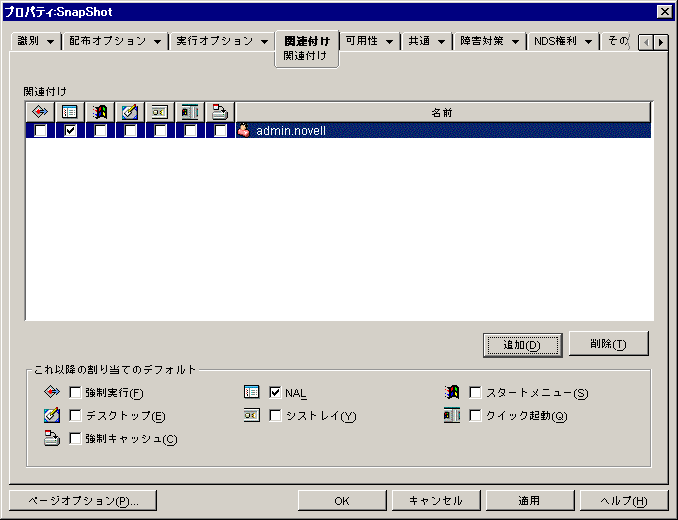This screenshot has width=678, height=520.
Task: Click Desktop column header icon
Action: 130,112
